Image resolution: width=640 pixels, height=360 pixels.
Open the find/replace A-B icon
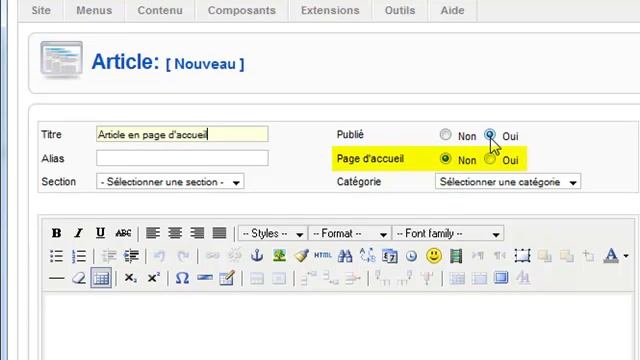coord(367,256)
